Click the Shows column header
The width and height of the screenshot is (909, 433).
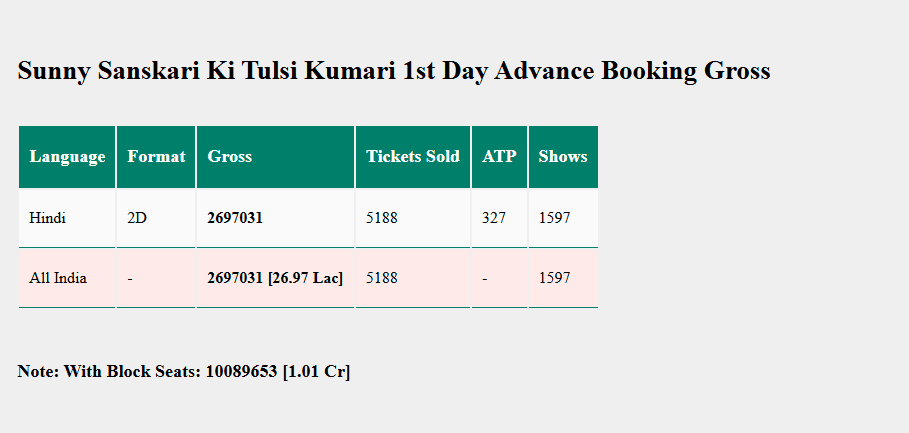coord(563,157)
